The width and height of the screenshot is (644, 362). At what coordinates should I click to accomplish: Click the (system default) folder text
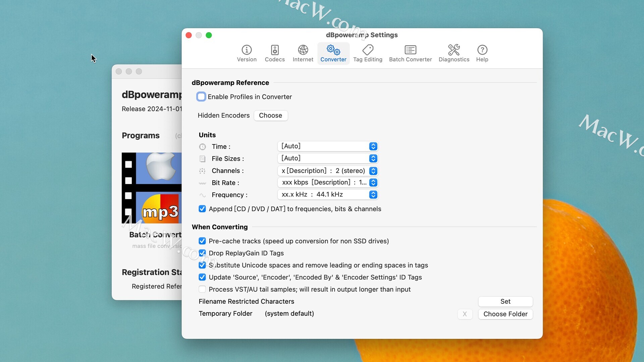point(289,314)
